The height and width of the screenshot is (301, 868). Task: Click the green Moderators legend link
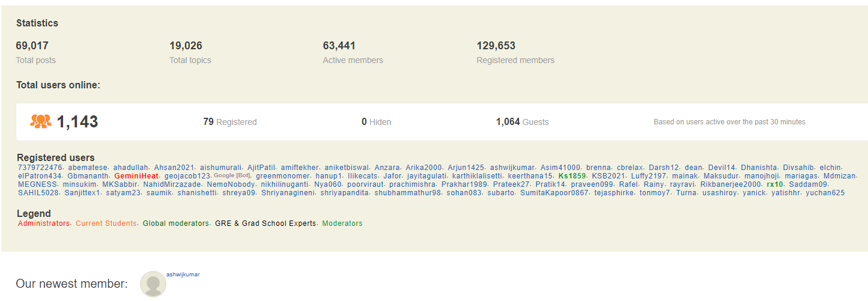click(x=342, y=223)
